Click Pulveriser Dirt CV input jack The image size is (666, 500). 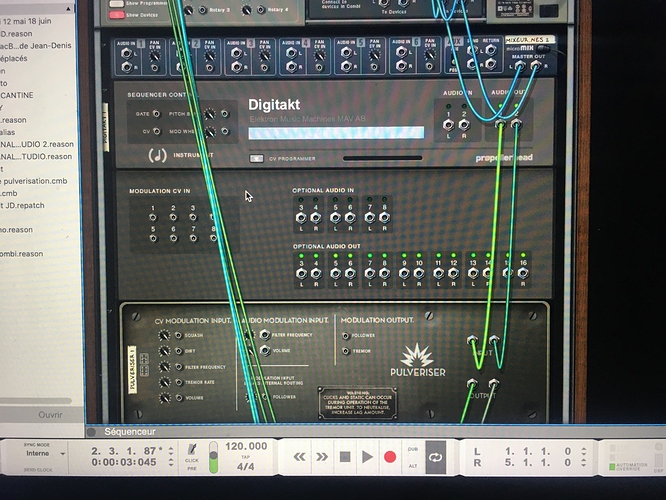(x=178, y=351)
